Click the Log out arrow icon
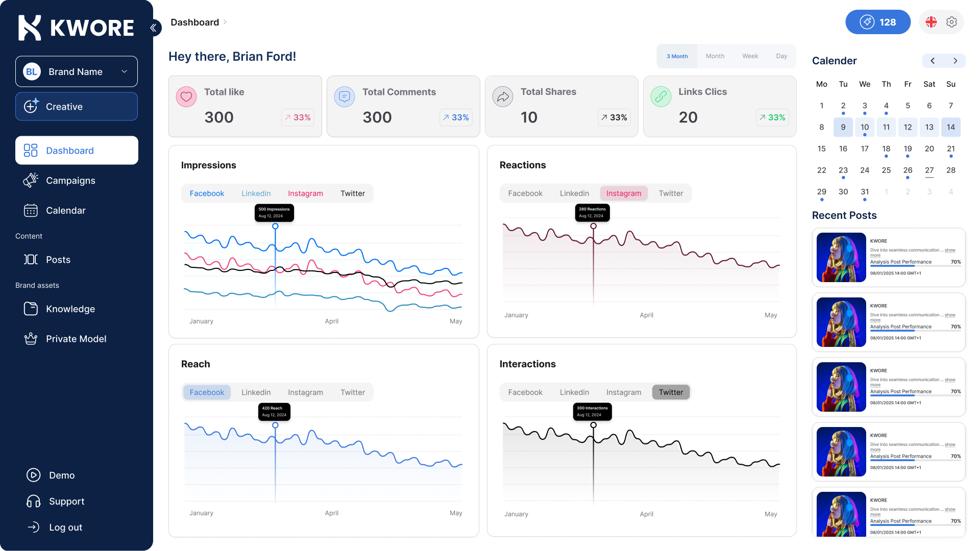This screenshot has width=980, height=551. (x=34, y=527)
